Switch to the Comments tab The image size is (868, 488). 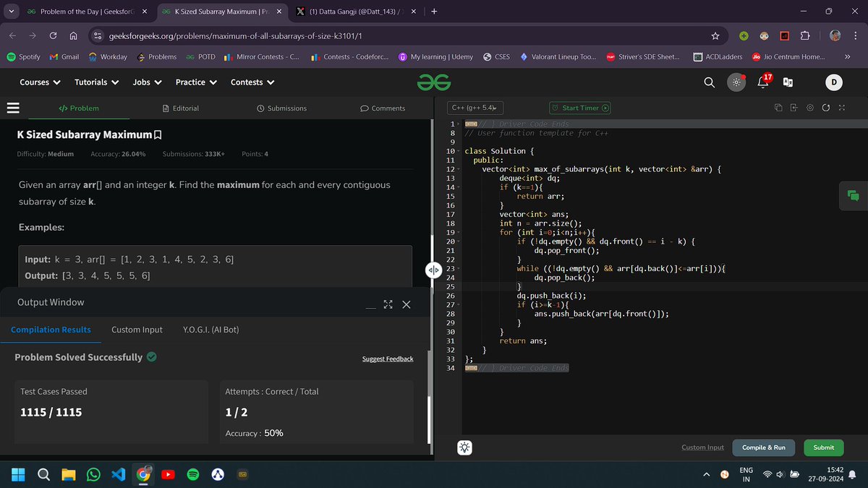pyautogui.click(x=383, y=108)
